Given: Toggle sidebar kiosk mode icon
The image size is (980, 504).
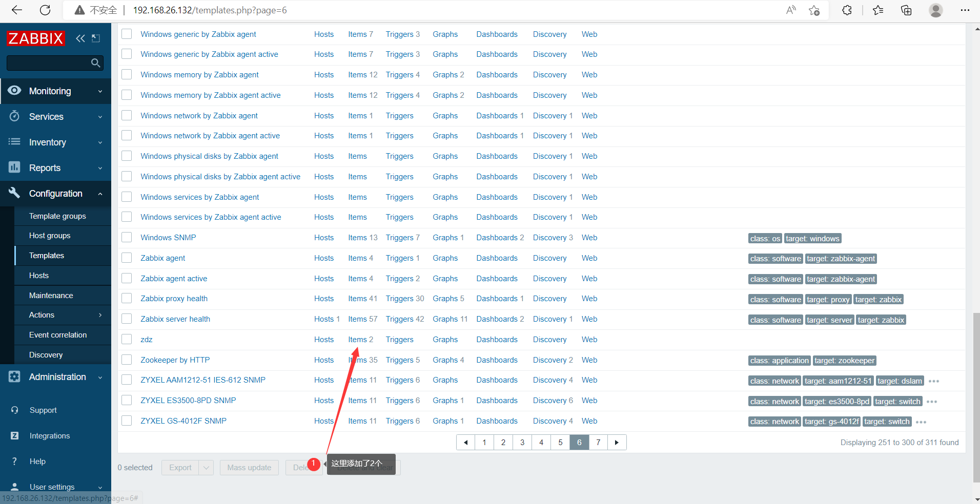Looking at the screenshot, I should pos(96,38).
